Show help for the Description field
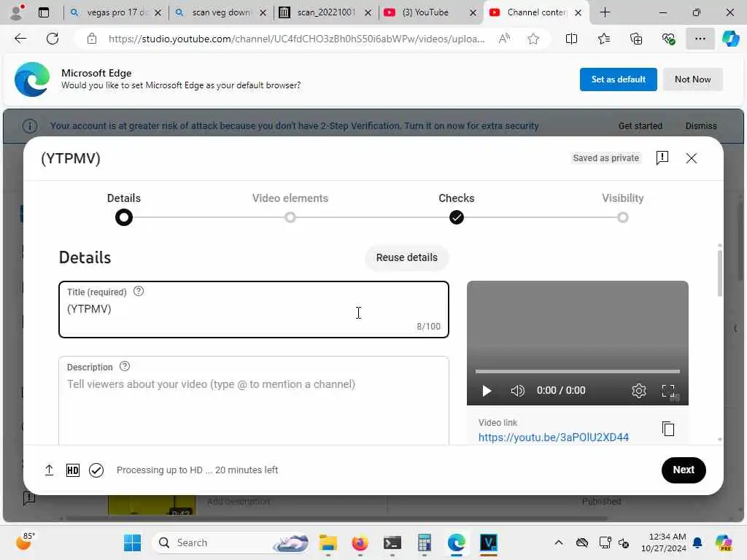 coord(125,367)
